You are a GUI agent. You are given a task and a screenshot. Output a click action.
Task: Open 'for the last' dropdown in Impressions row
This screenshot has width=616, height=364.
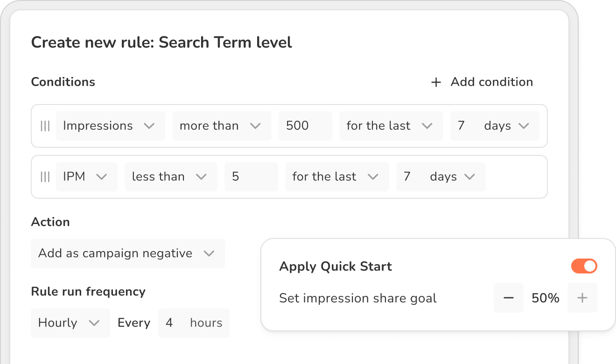[391, 126]
